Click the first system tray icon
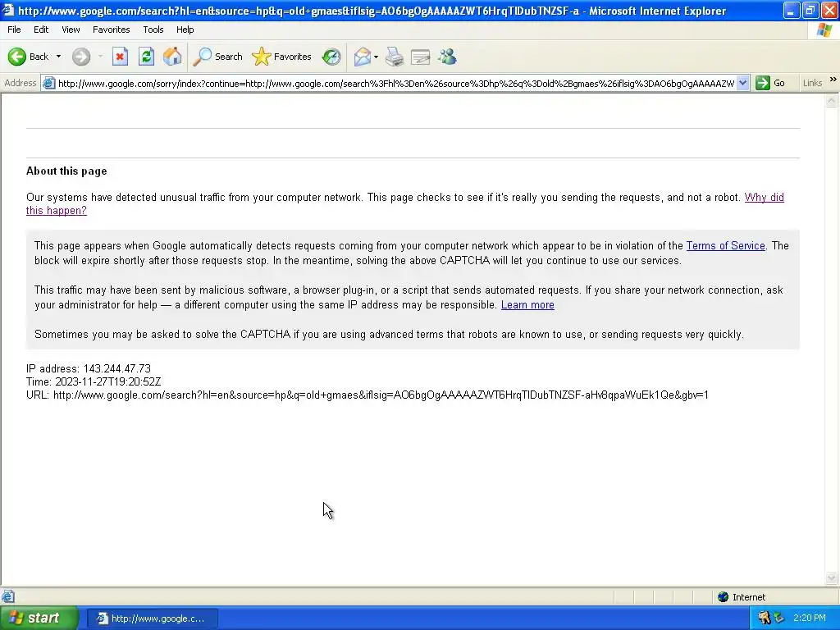The image size is (840, 630). (764, 618)
